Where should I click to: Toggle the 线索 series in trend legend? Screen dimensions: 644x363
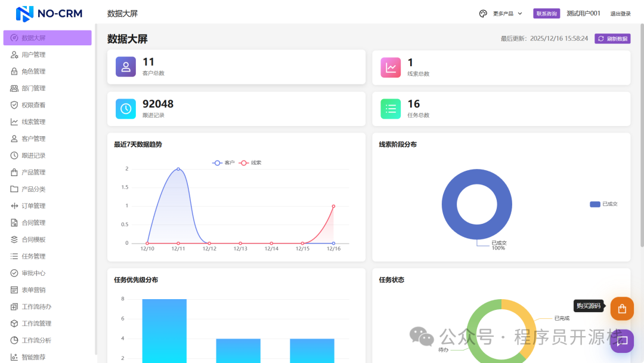(x=250, y=163)
